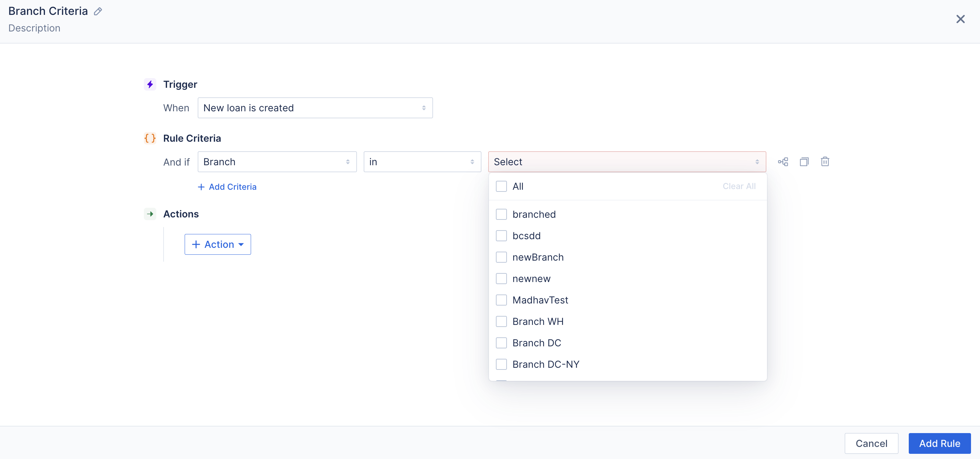
Task: Open the New loan is created trigger dropdown
Action: [x=315, y=108]
